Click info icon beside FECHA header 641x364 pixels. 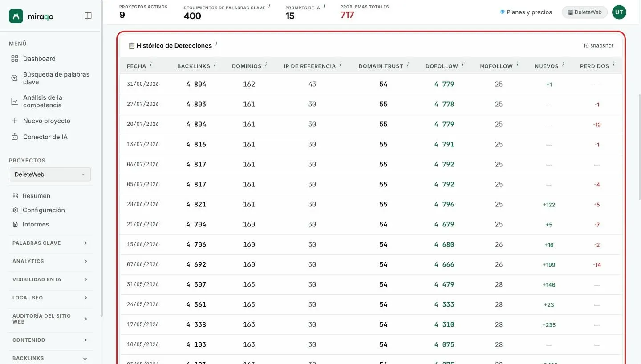151,65
